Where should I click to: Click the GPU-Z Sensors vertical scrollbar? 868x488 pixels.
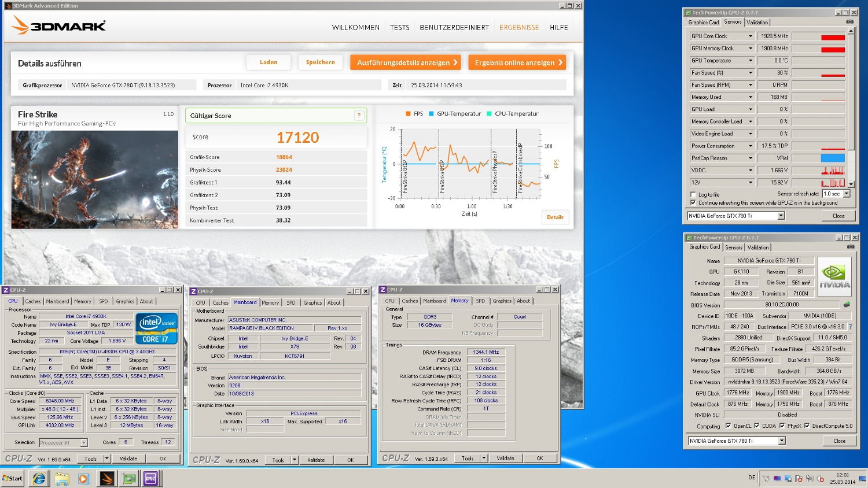[851, 107]
